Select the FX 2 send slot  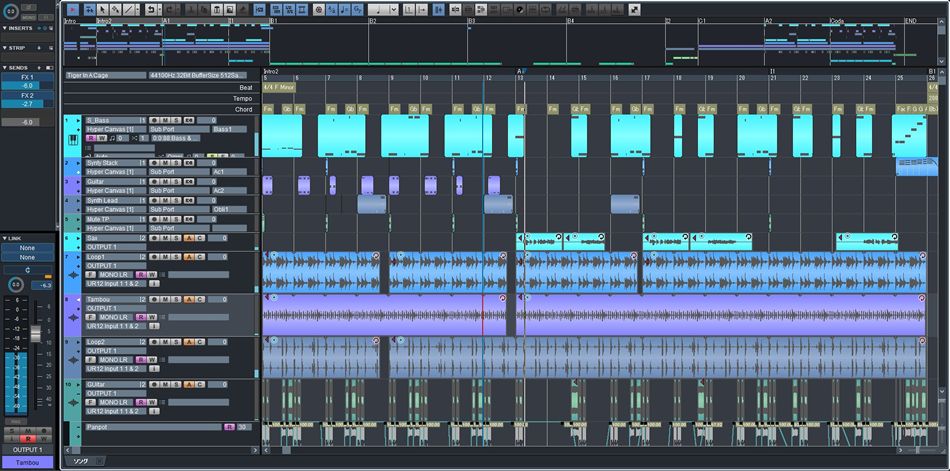click(27, 96)
